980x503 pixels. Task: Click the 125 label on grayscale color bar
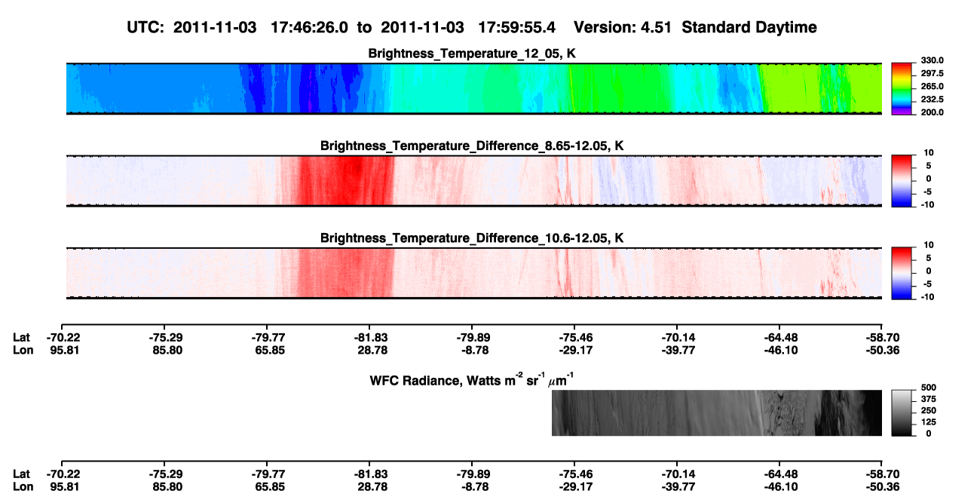tap(929, 423)
